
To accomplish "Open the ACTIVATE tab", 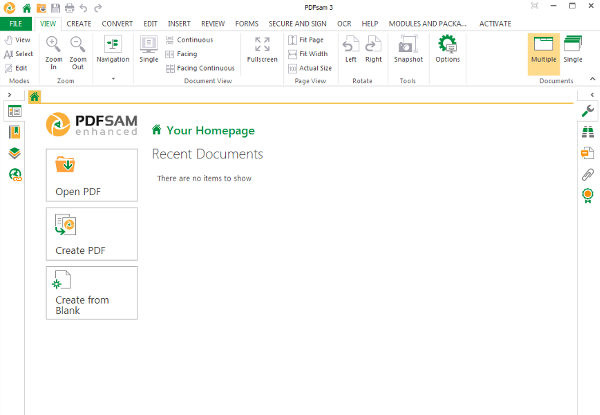I will pos(495,24).
